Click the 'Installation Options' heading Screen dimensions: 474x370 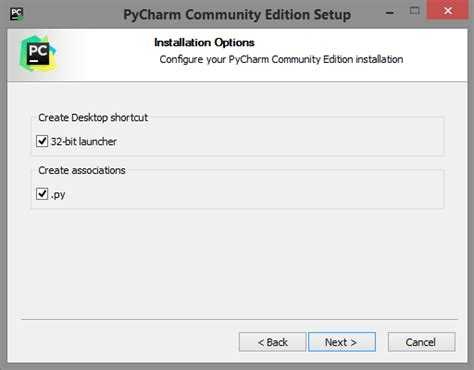pos(204,43)
